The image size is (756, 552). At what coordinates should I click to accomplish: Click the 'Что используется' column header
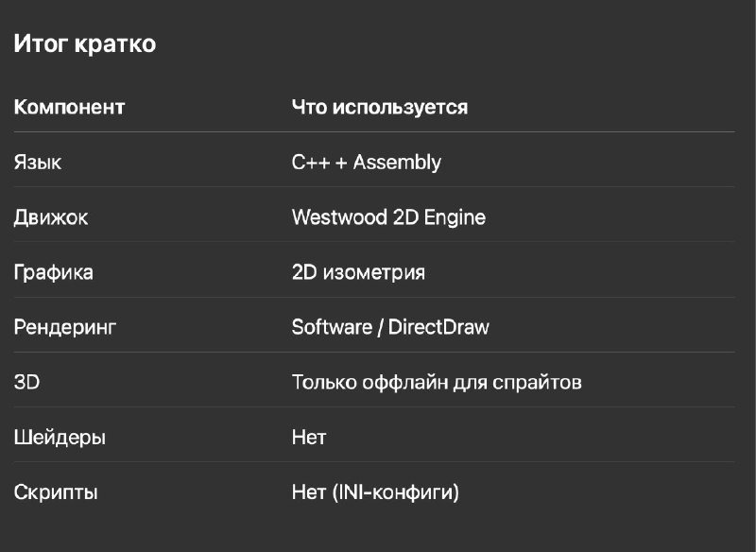pyautogui.click(x=379, y=107)
